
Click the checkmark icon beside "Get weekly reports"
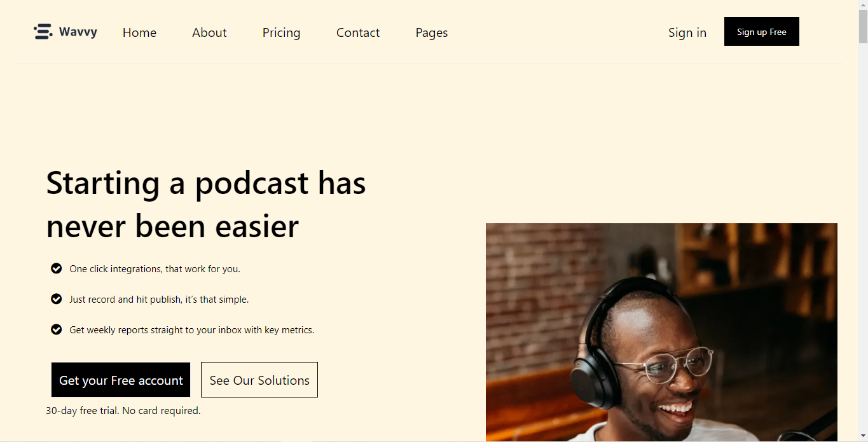coord(57,329)
